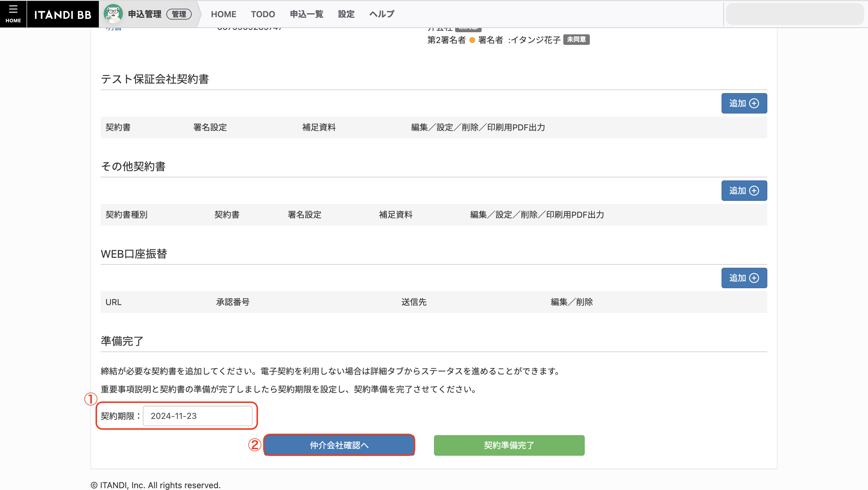Open the 申込一覧 menu item
This screenshot has height=490, width=868.
306,14
